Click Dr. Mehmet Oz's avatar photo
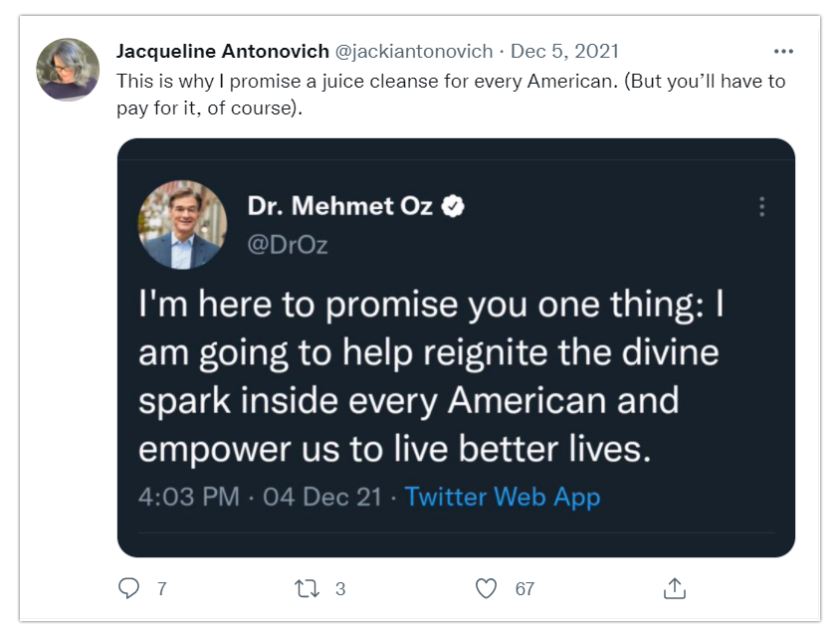Viewport: 840px width, 641px height. coord(183,224)
